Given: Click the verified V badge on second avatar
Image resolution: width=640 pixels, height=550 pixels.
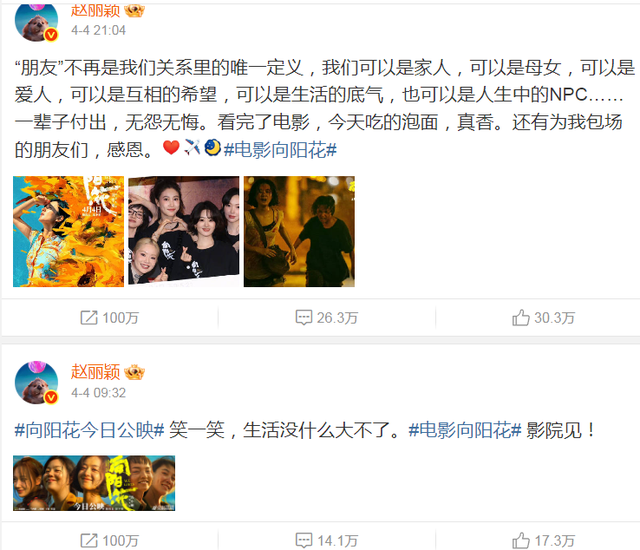Looking at the screenshot, I should point(51,397).
